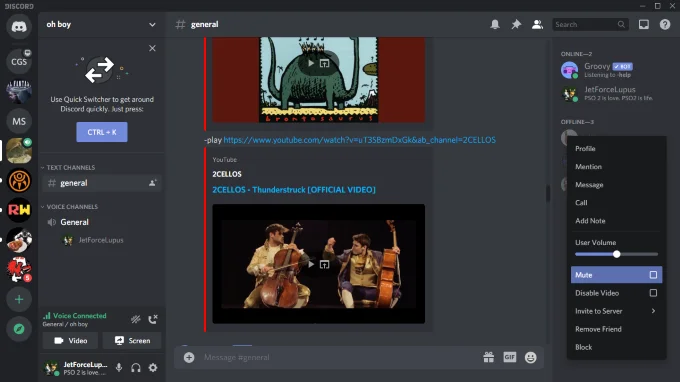Play the brontosaurus video embed
This screenshot has width=680, height=382.
[x=311, y=63]
